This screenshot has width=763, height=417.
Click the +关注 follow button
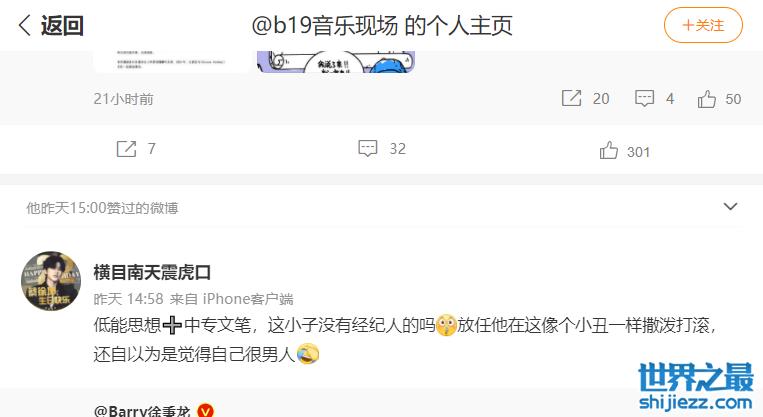tap(703, 25)
